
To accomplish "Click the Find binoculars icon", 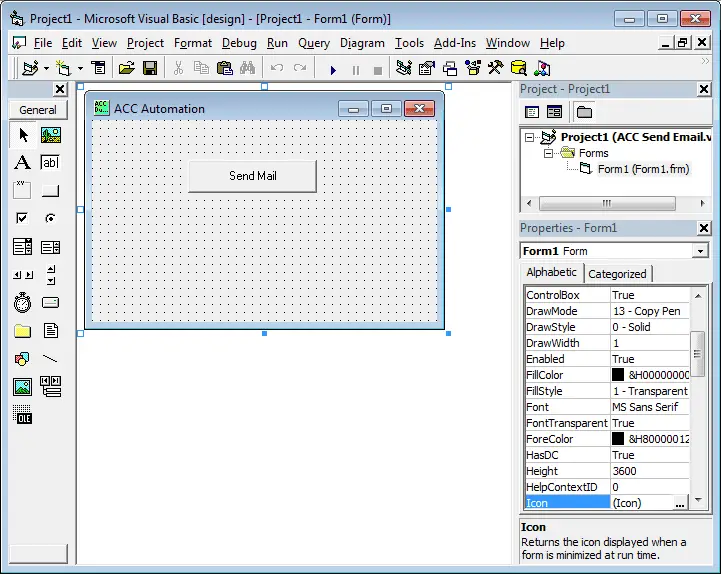I will (247, 69).
